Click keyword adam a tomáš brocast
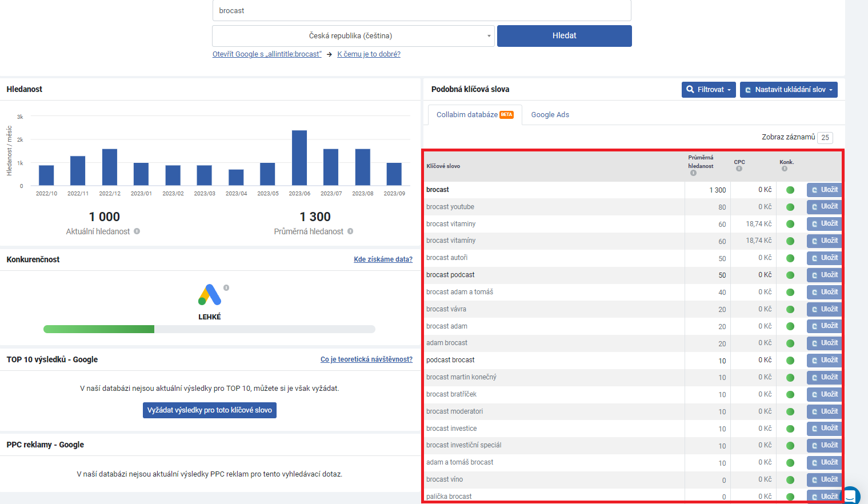This screenshot has height=504, width=868. point(459,462)
